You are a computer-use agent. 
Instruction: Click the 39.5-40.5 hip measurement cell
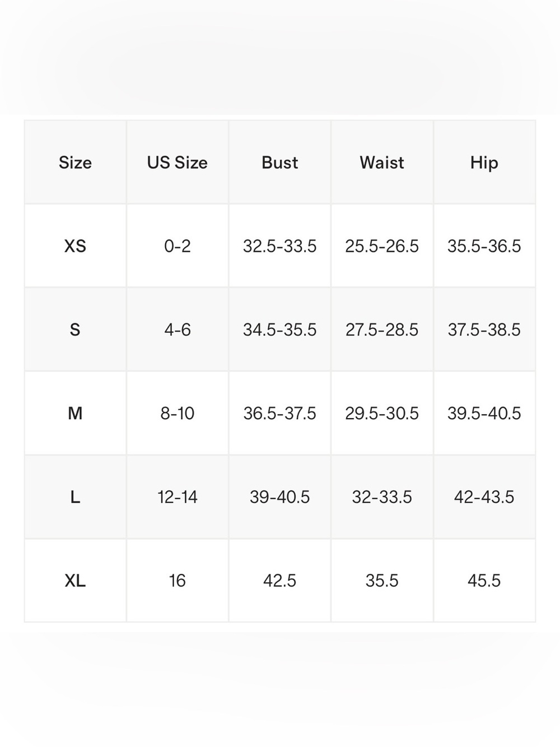(484, 413)
